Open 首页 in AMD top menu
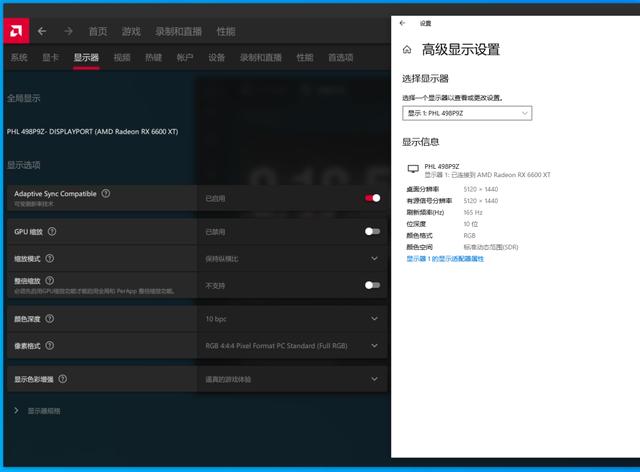Image resolution: width=640 pixels, height=472 pixels. pos(98,31)
